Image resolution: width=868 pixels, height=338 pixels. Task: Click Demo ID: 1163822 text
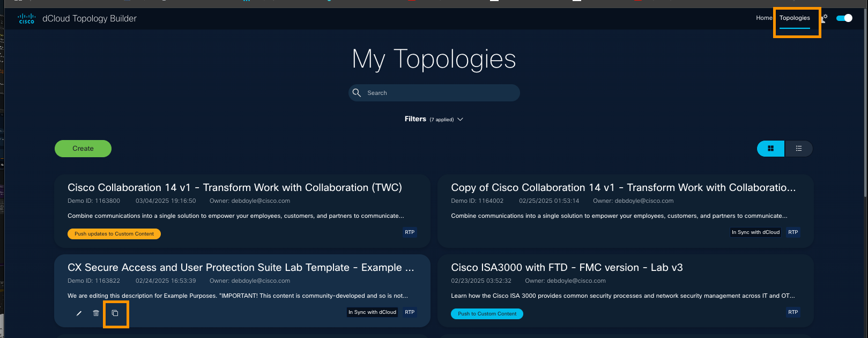[94, 281]
